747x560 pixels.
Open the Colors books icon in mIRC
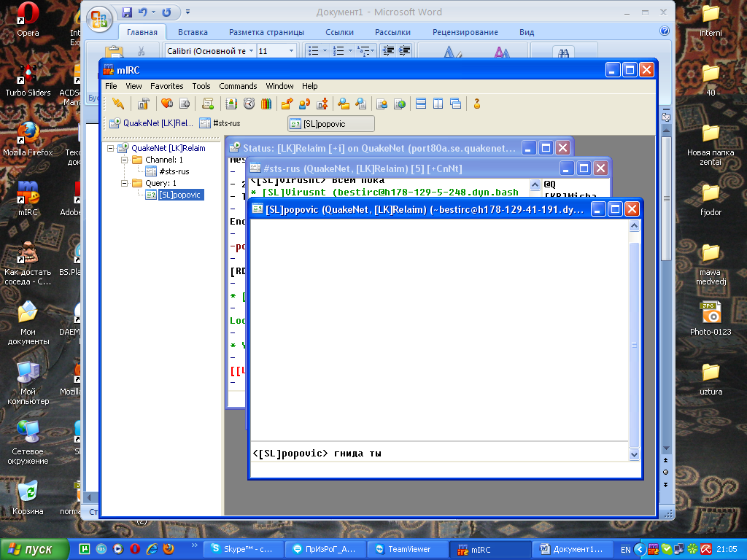click(x=266, y=104)
